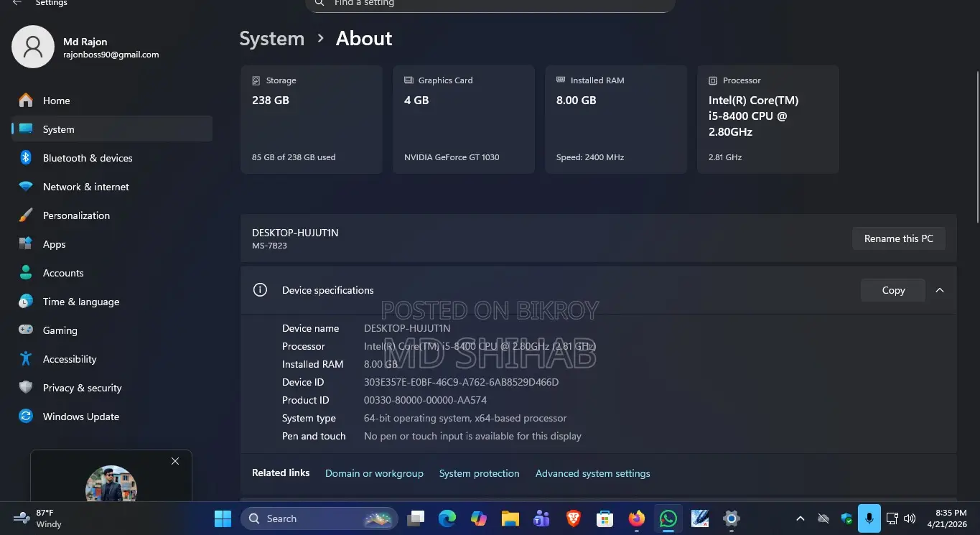
Task: Open the Apps settings page
Action: (112, 244)
